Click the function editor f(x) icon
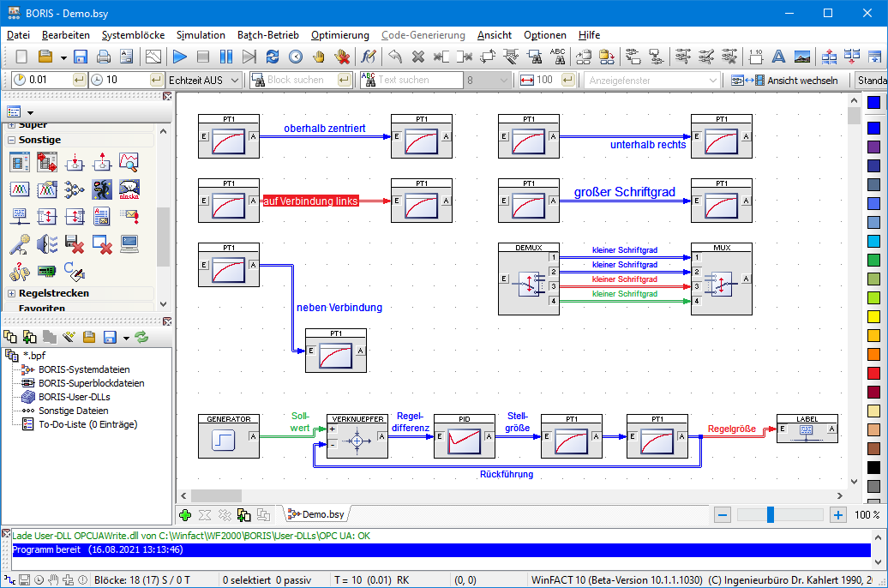The width and height of the screenshot is (888, 588). pyautogui.click(x=368, y=57)
